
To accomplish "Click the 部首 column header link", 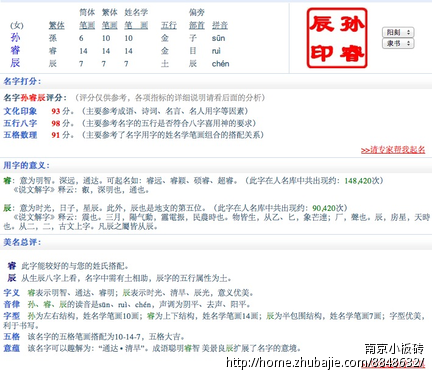I will click(x=197, y=25).
